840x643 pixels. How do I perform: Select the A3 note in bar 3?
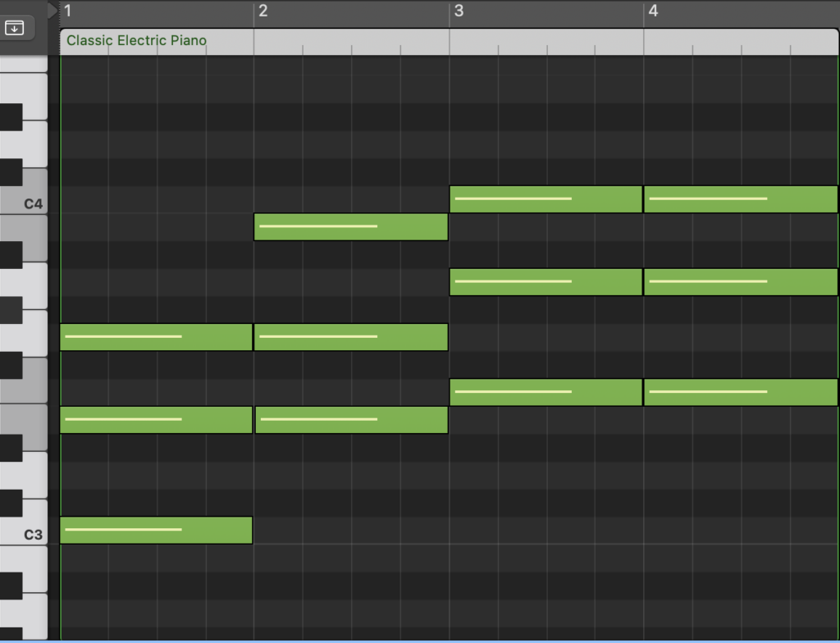(x=546, y=282)
